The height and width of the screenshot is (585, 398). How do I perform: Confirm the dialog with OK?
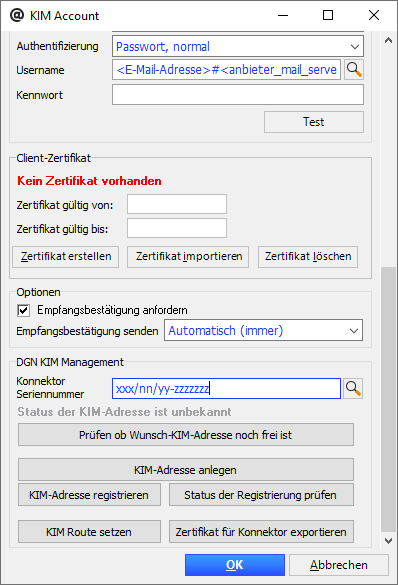[x=235, y=565]
